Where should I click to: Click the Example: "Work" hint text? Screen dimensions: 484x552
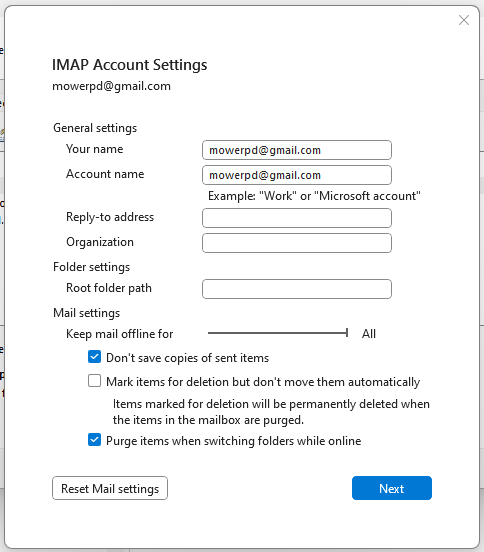coord(314,196)
